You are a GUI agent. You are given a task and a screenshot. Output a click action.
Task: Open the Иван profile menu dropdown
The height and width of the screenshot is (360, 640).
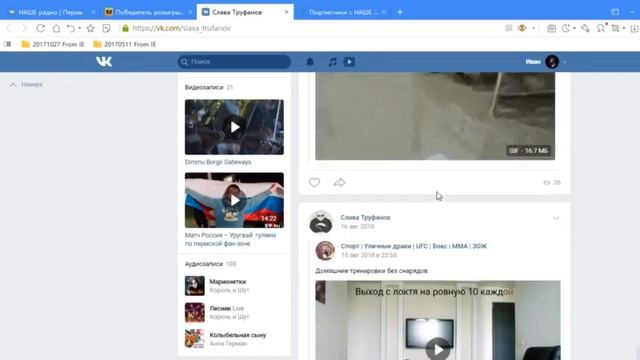coord(565,62)
